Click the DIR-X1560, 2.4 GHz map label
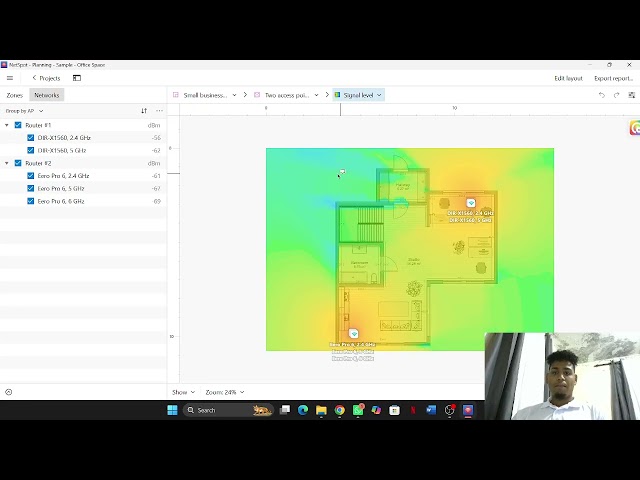This screenshot has height=480, width=640. coord(470,213)
